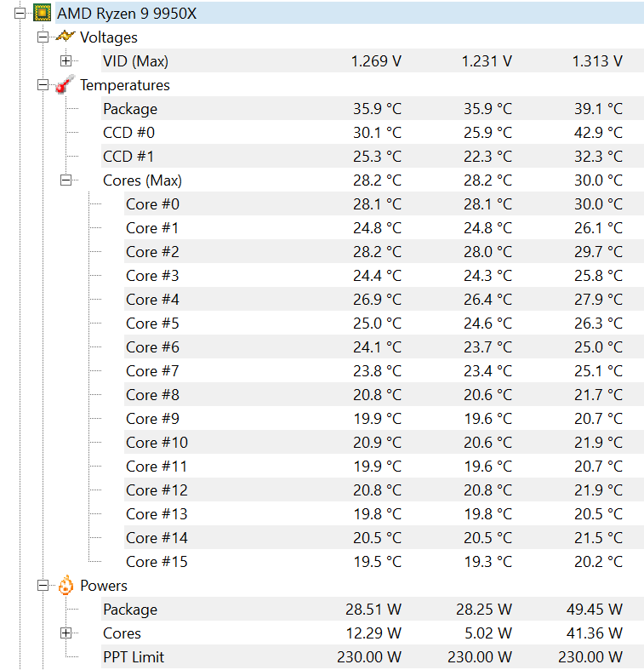Select the Core #3 row

pos(385,276)
